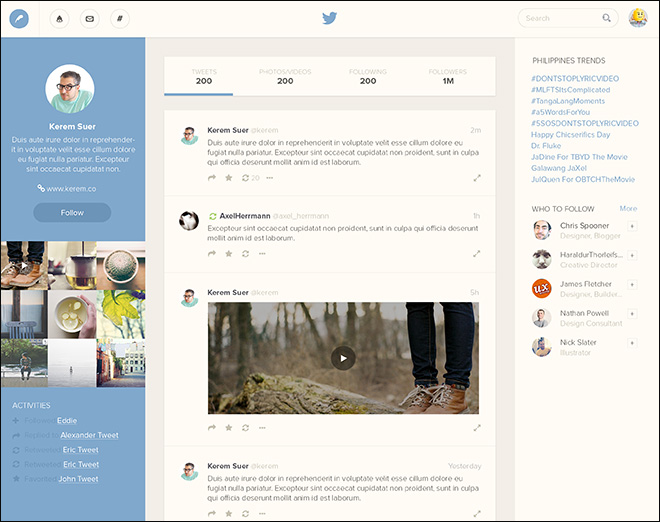Open #MLFTSItsComplicated trend
This screenshot has width=660, height=522.
coord(570,90)
